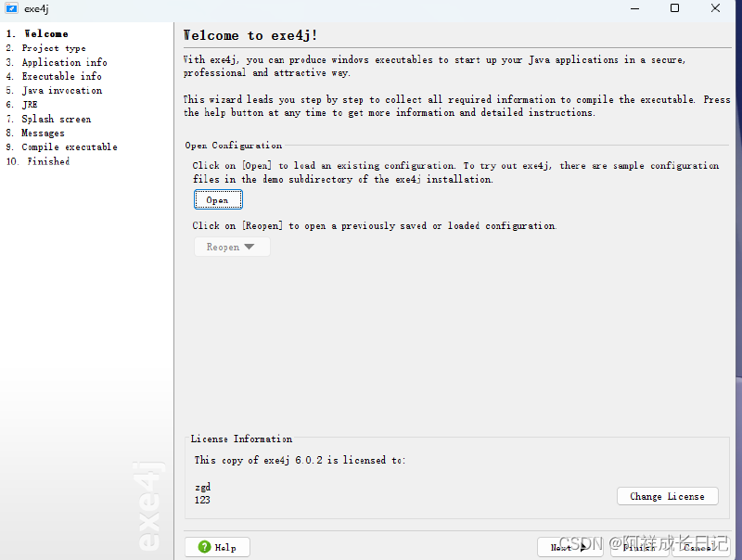Click the license company text '123'

tap(202, 500)
